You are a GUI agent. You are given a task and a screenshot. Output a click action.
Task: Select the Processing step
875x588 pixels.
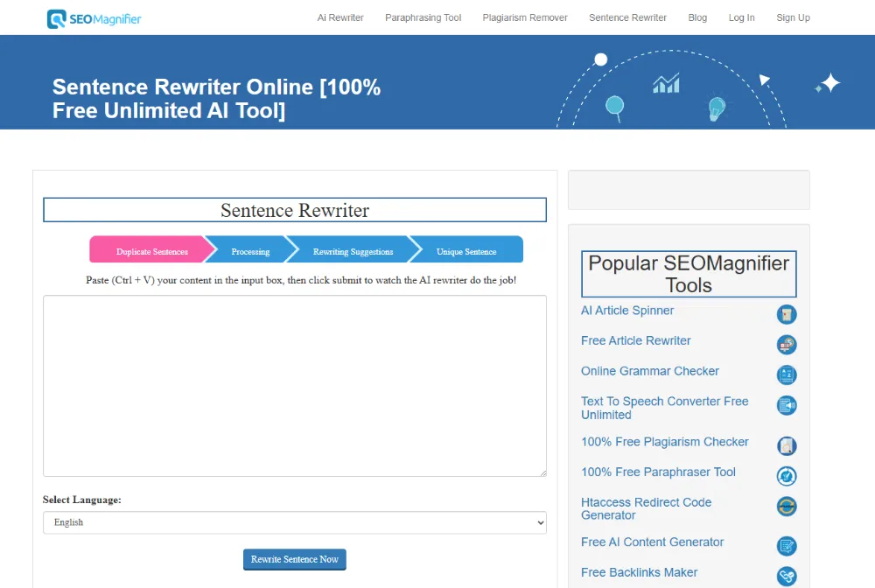[250, 249]
